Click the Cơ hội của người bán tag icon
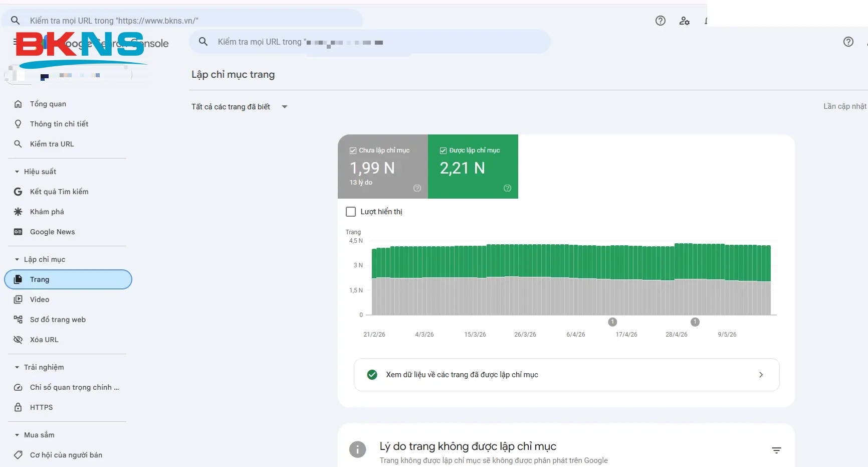This screenshot has width=868, height=467. (x=18, y=455)
